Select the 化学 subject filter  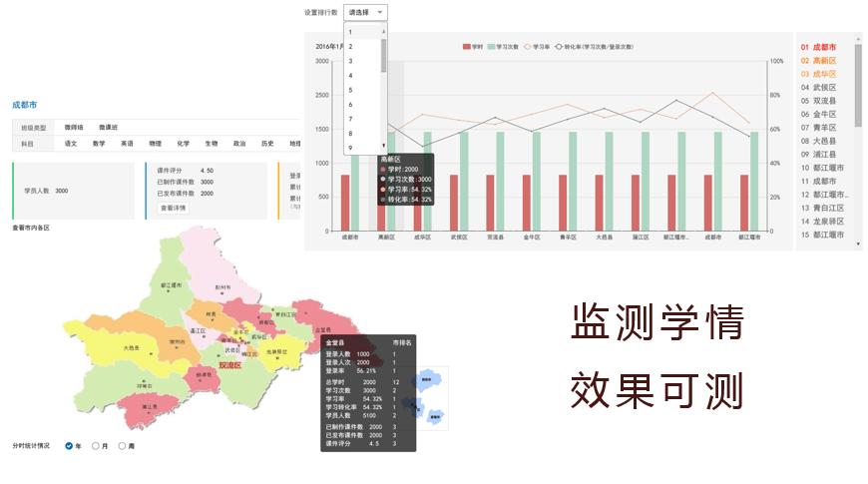click(184, 144)
